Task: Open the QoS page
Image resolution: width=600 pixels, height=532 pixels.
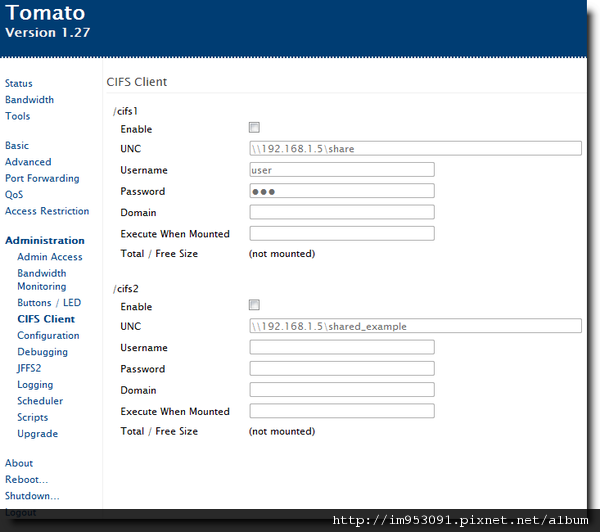Action: click(14, 195)
